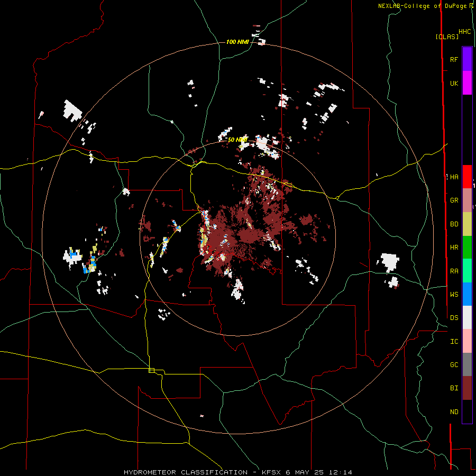This screenshot has height=476, width=476.
Task: Click the ND legend label
Action: (454, 412)
